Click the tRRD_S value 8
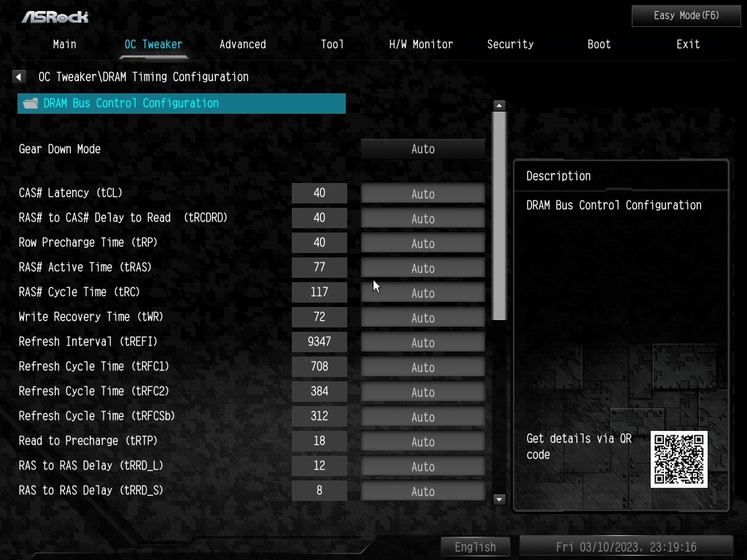 tap(320, 490)
